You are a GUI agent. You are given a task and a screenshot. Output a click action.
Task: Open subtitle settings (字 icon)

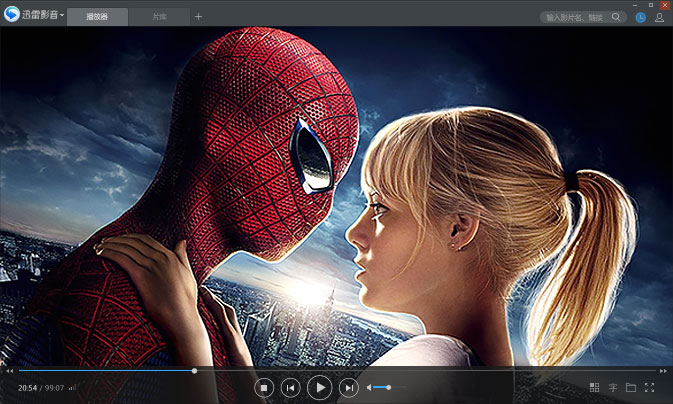click(612, 387)
